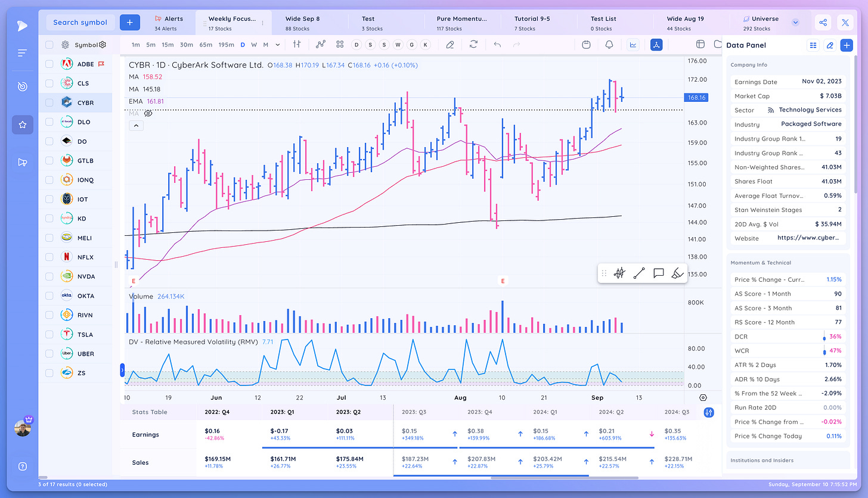Tick the CLS row checkbox
This screenshot has height=498, width=868.
click(49, 83)
